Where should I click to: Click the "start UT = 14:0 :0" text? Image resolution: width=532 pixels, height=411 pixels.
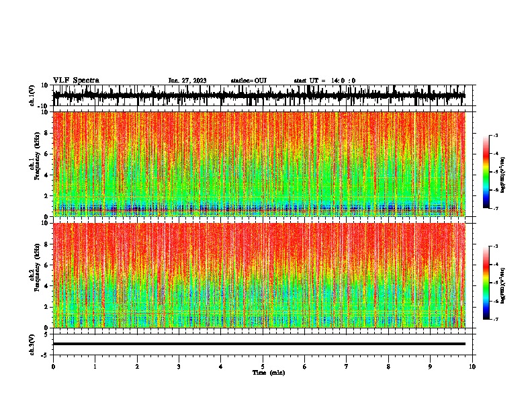tap(324, 81)
